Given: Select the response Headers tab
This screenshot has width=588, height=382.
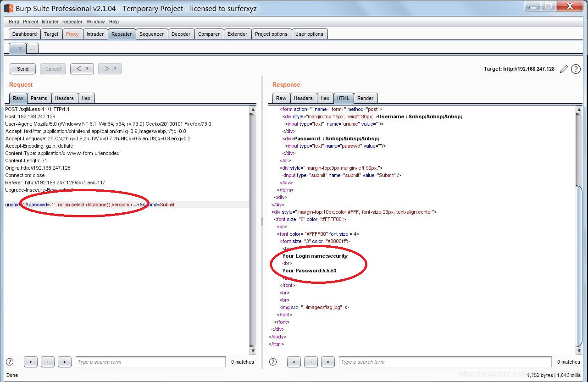Looking at the screenshot, I should [303, 98].
